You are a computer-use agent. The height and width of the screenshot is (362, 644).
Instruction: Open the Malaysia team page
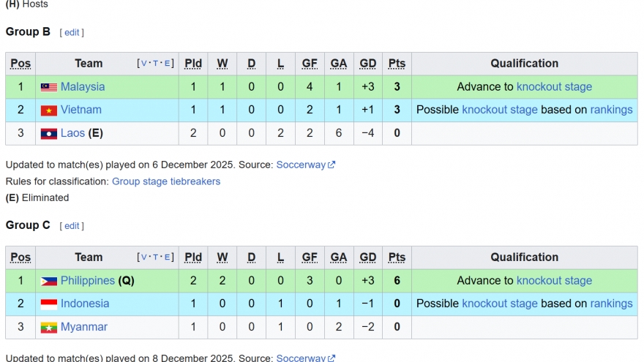83,87
